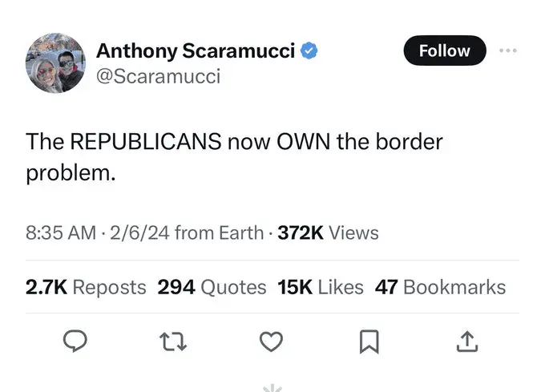Click the loading spinner below the tweet
This screenshot has width=545, height=392.
pos(272,388)
